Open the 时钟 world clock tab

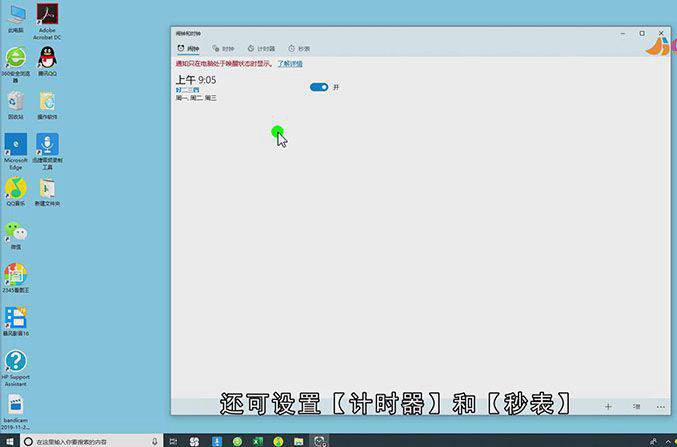(223, 49)
